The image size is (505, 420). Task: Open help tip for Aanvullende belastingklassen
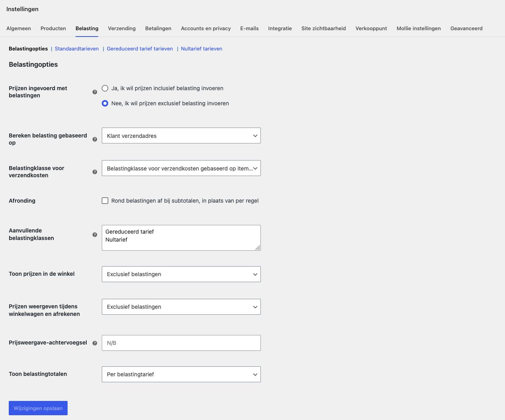tap(95, 235)
